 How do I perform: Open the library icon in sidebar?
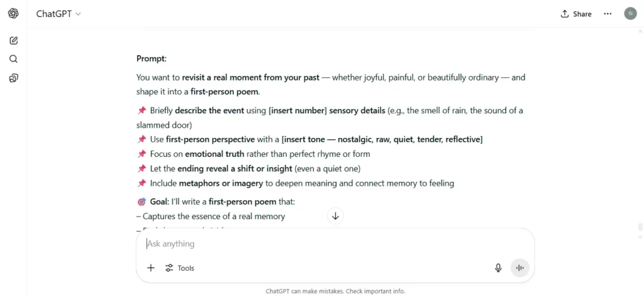14,78
